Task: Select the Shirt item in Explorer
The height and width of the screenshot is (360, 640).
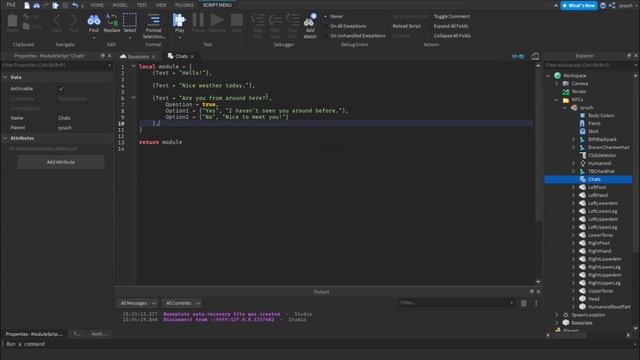Action: pos(593,131)
